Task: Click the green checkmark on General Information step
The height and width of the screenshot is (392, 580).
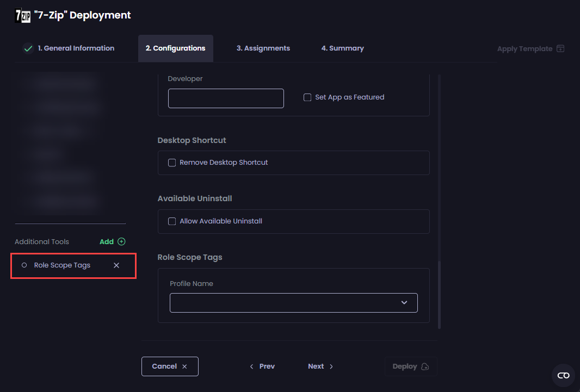Action: 28,48
